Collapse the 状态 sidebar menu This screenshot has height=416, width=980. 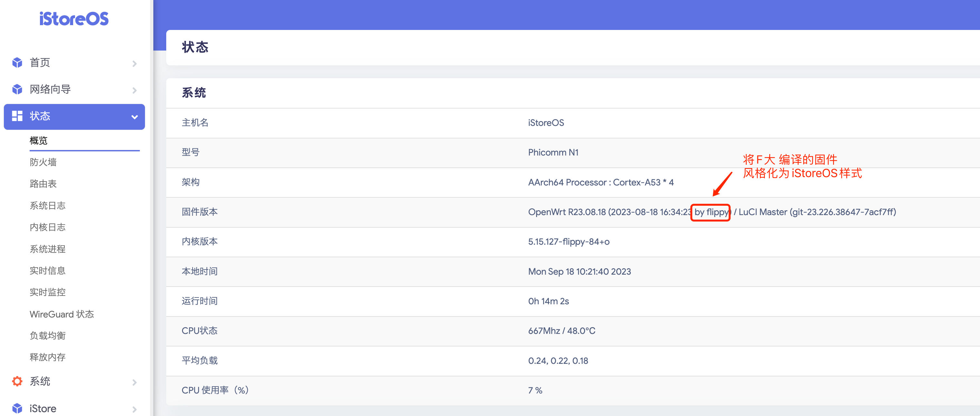point(134,117)
